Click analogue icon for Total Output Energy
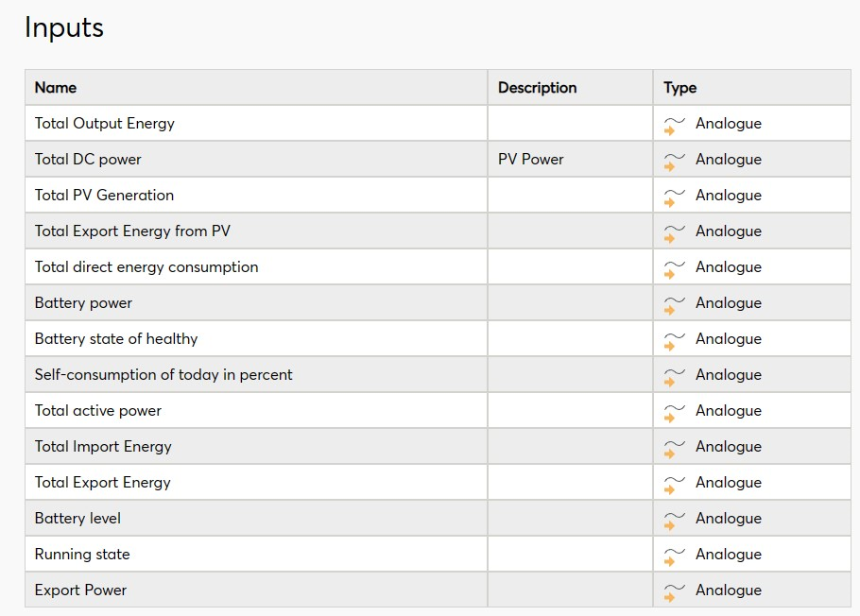 pos(674,125)
